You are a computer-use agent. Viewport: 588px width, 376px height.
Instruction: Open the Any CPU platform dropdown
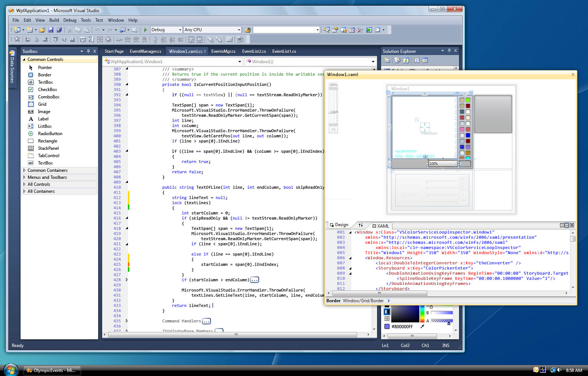239,30
